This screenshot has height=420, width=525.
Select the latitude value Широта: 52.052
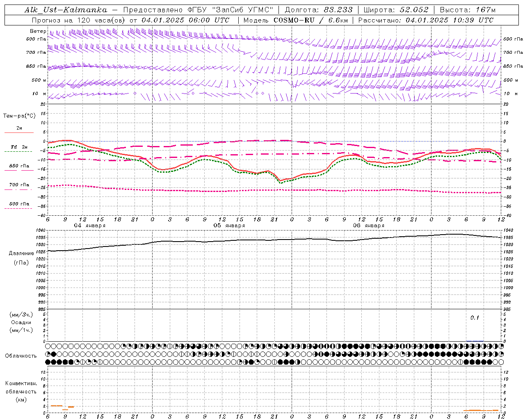[x=396, y=10]
